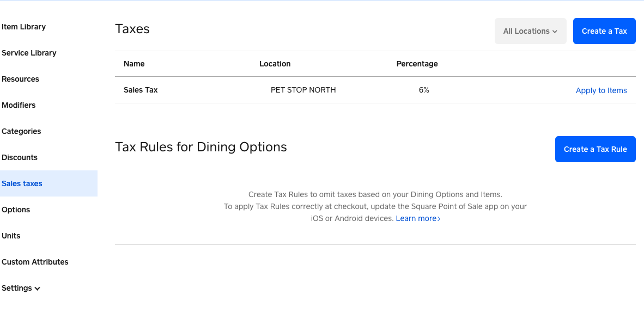Select Modifiers in the sidebar
Screen dimensions: 644x319
[x=19, y=105]
